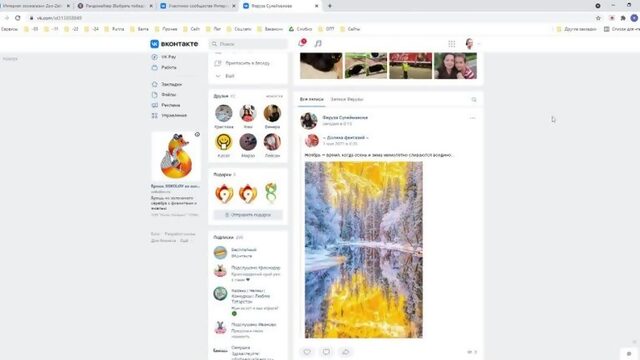
Task: Click the 'Отправить подарок' button
Action: pos(248,215)
